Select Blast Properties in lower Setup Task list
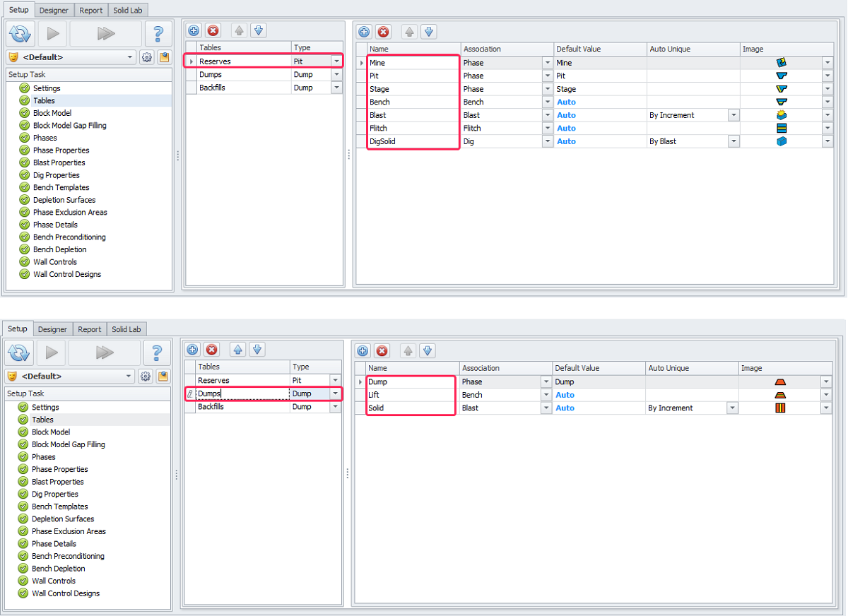The width and height of the screenshot is (848, 616). 58,482
